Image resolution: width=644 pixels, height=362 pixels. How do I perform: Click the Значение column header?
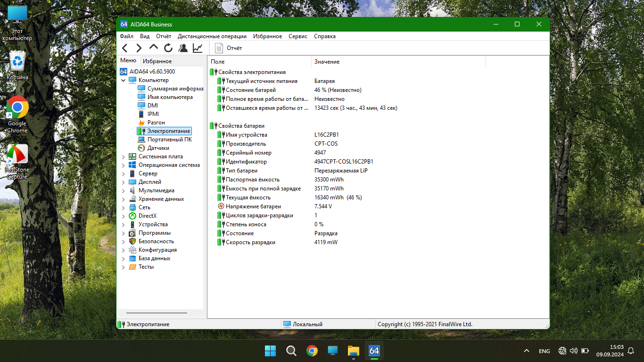pyautogui.click(x=327, y=62)
